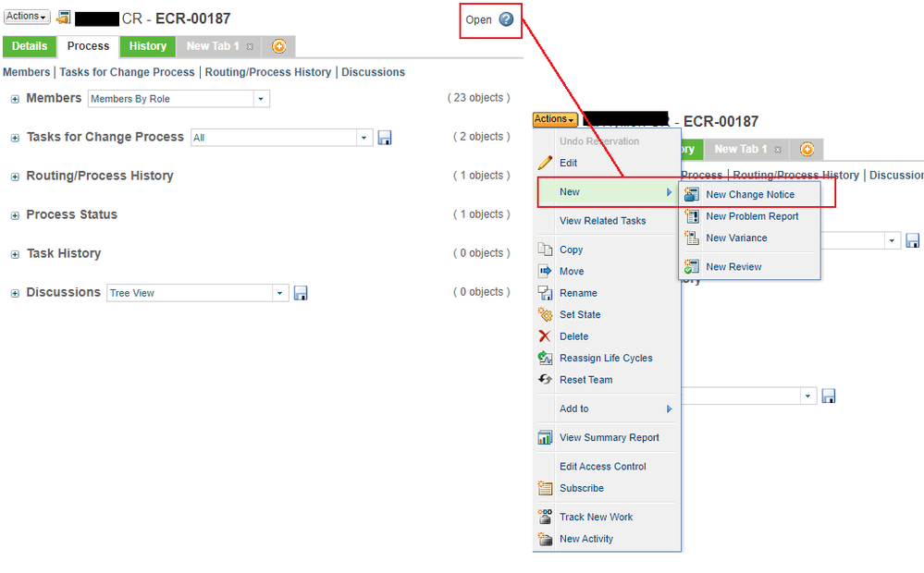Open the upper dropdown arrow in right window

pos(893,241)
